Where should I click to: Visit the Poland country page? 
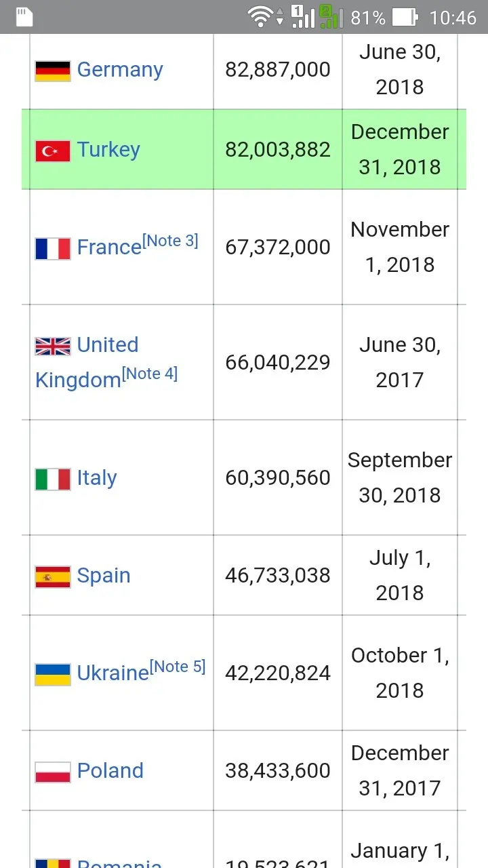[110, 771]
